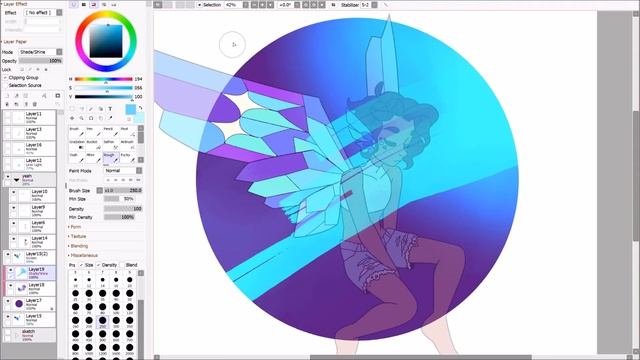The width and height of the screenshot is (640, 360).
Task: Add a layer mask icon
Action: pos(58,96)
